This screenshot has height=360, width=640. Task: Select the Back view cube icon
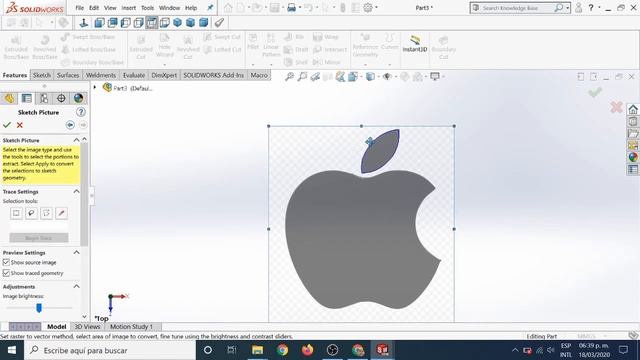click(112, 23)
